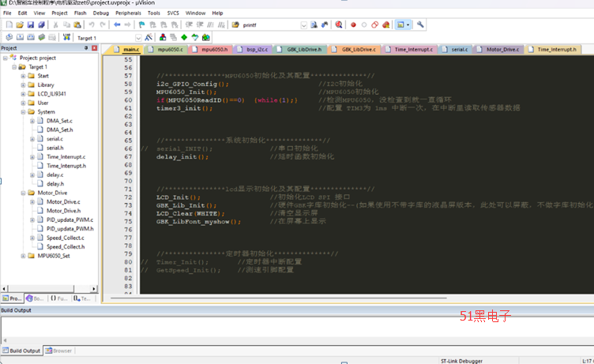Open Manage Project Items icon
The height and width of the screenshot is (364, 594).
coord(163,37)
